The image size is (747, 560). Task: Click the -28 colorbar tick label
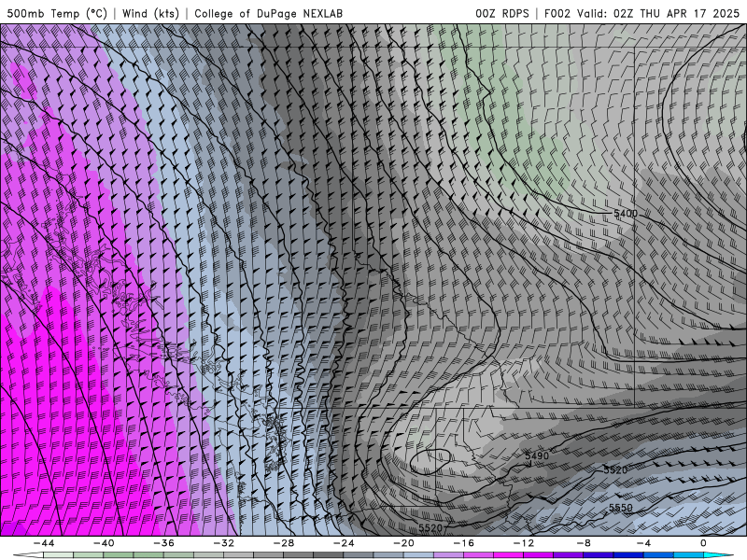(284, 543)
